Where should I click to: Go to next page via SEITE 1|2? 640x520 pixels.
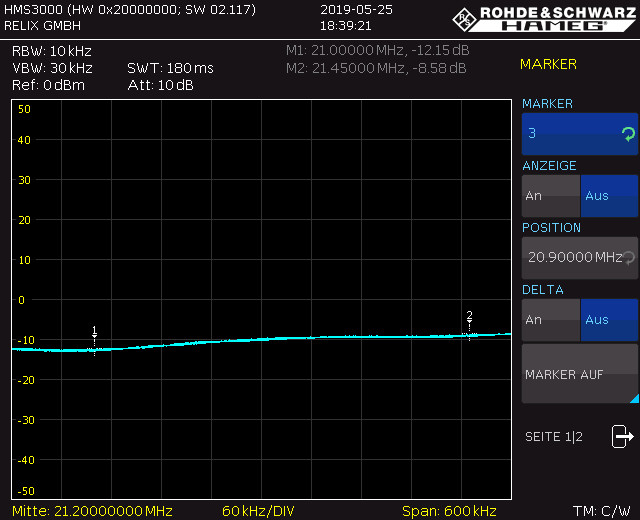pyautogui.click(x=554, y=437)
